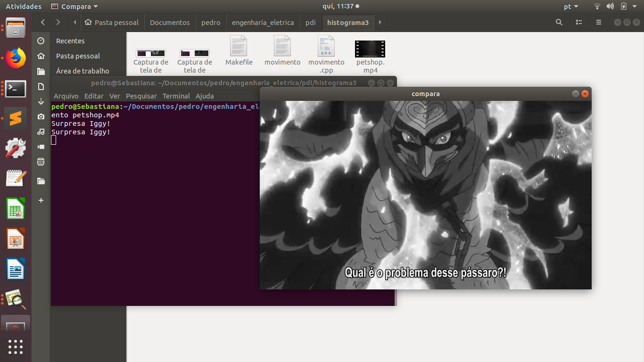Open the videos sidebar icon
Screen dimensions: 644x362
(x=41, y=147)
